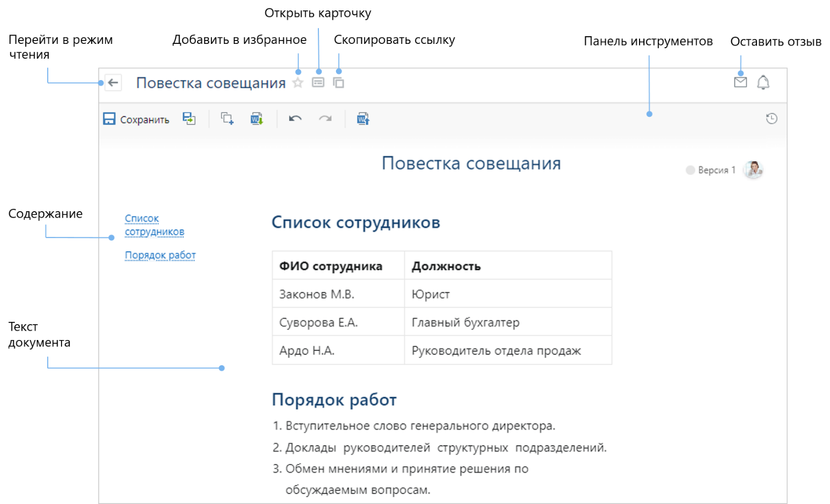Open the document card icon

point(318,83)
